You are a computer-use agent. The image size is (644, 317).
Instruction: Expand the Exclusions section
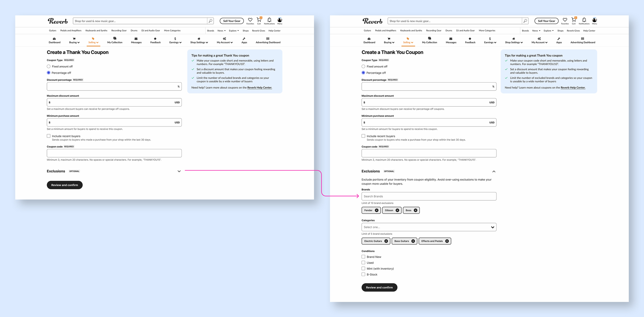pyautogui.click(x=179, y=171)
